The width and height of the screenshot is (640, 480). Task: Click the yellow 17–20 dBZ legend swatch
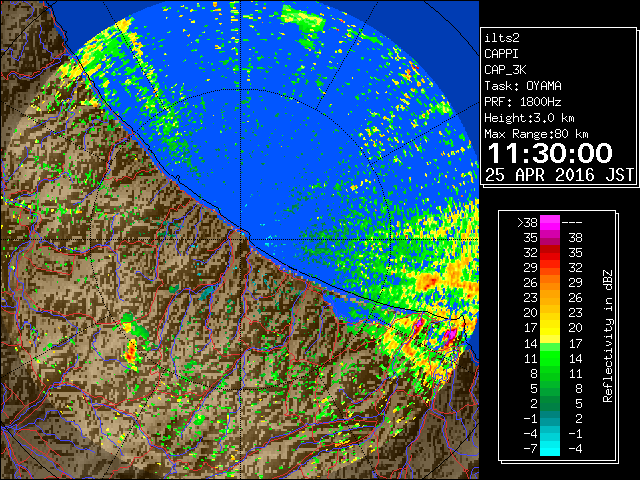pos(550,328)
